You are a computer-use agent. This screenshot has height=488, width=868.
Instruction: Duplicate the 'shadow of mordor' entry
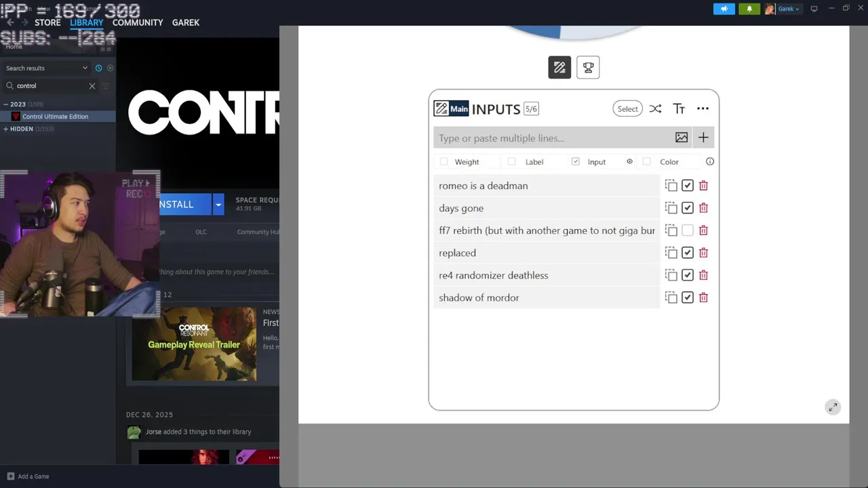[671, 298]
